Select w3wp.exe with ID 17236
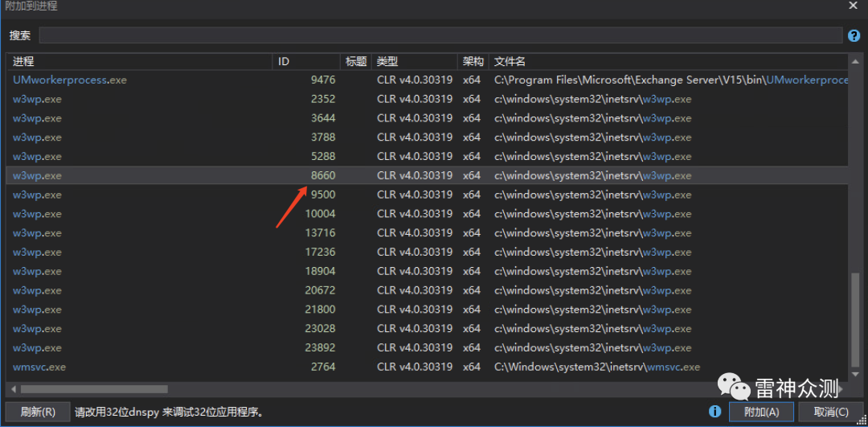 427,252
